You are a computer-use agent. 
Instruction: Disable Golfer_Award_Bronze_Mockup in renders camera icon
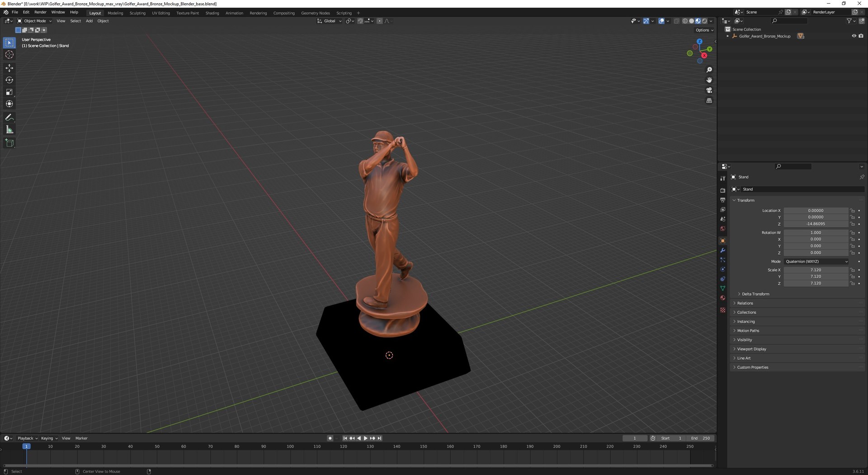point(861,36)
